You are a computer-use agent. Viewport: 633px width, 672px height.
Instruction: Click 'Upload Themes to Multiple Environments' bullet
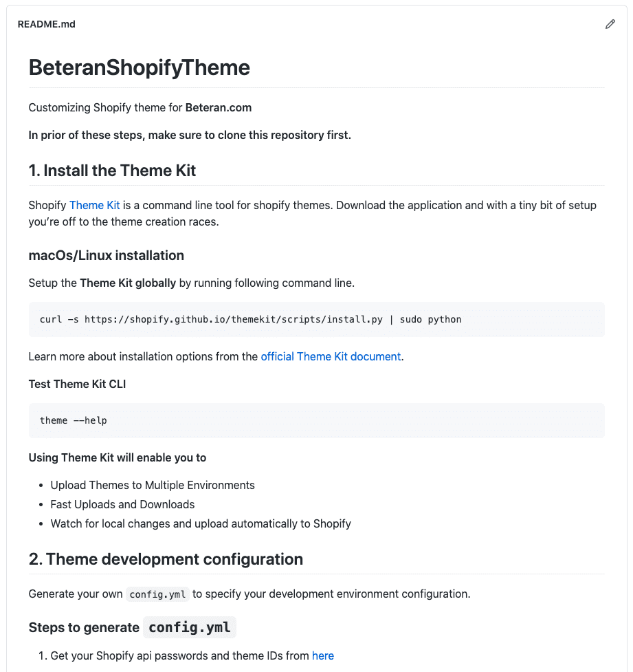153,485
